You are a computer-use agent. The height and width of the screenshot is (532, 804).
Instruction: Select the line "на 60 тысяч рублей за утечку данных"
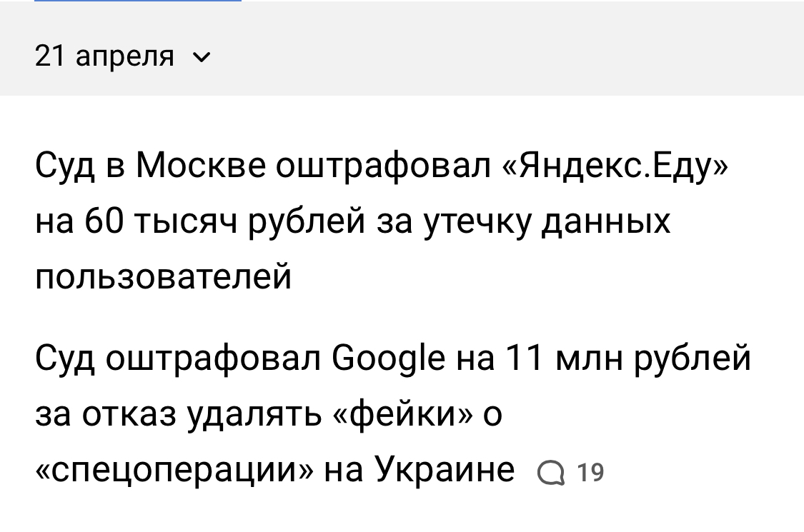tap(353, 221)
